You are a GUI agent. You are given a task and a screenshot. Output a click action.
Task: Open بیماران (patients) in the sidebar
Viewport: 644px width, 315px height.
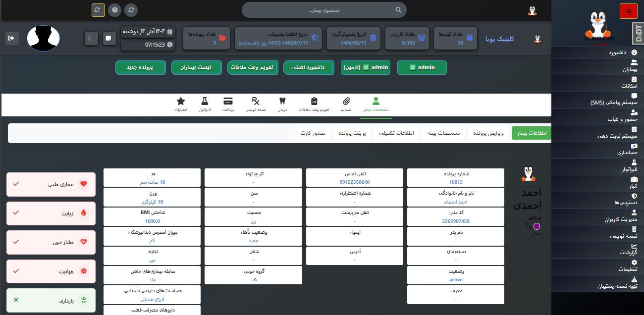pyautogui.click(x=597, y=66)
